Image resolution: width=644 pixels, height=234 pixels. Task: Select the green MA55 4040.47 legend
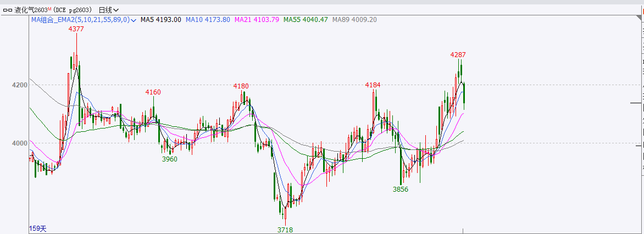(x=306, y=20)
